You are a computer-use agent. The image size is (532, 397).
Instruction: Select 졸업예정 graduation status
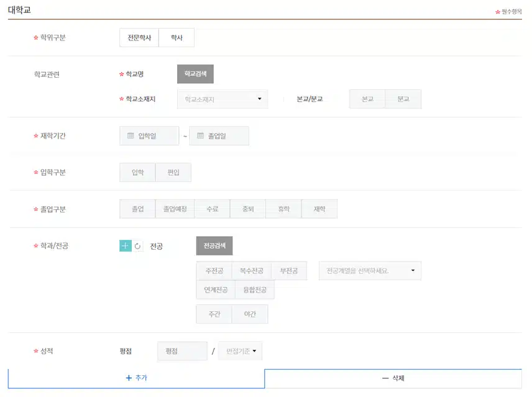point(175,209)
